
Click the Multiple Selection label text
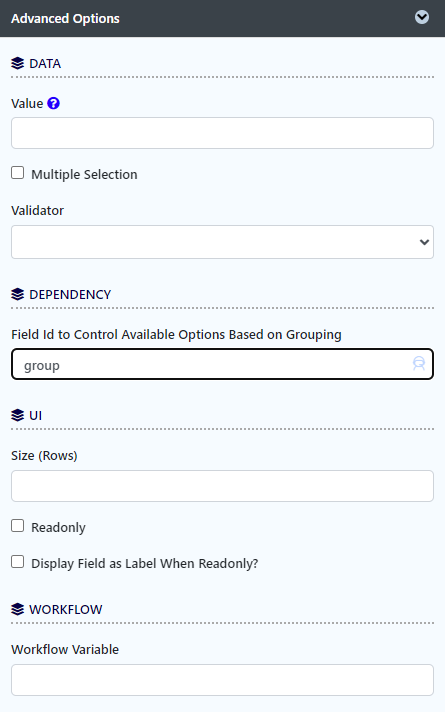84,174
